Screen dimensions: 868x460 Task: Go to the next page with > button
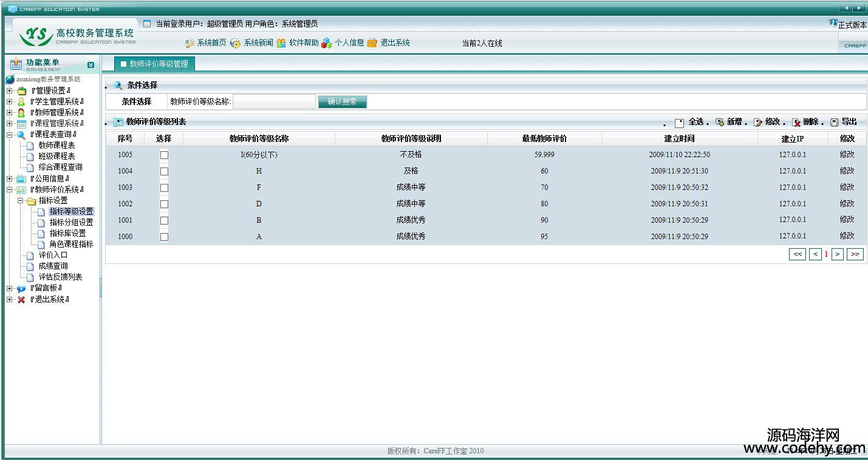pyautogui.click(x=838, y=254)
